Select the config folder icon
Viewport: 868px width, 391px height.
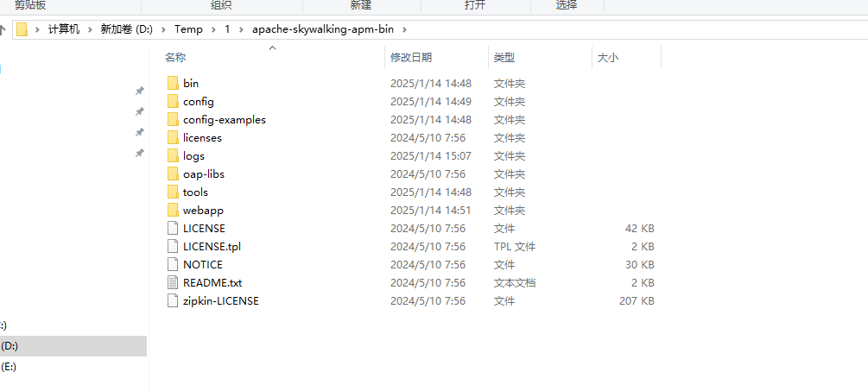pos(173,102)
